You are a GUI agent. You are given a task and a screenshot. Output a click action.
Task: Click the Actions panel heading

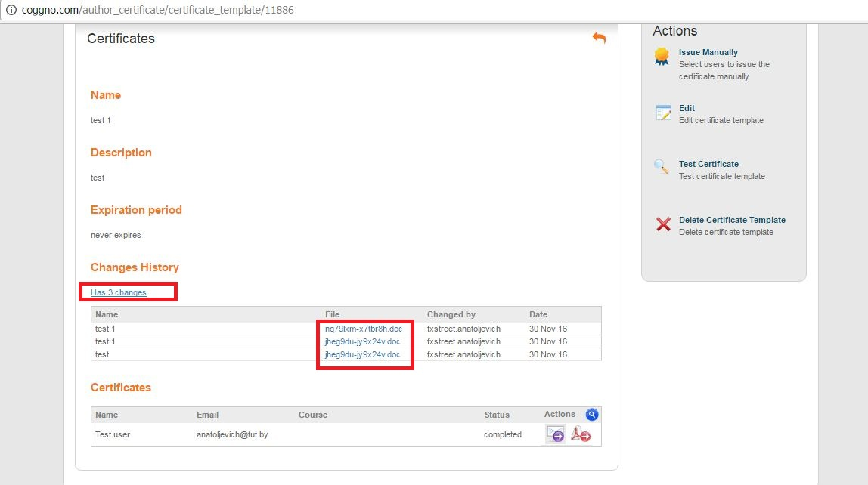[674, 31]
